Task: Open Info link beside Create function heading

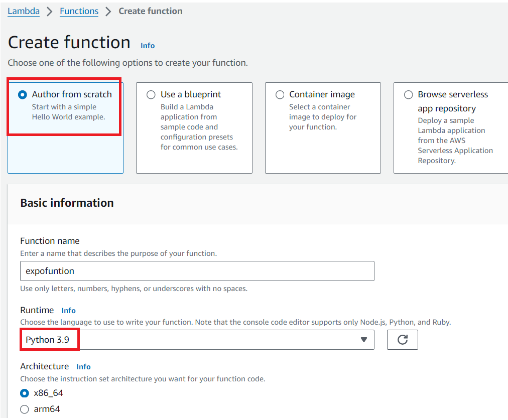Action: [148, 46]
